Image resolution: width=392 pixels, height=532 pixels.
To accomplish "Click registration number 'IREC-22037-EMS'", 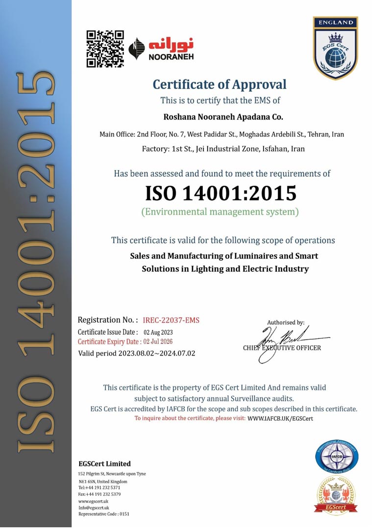I will 171,320.
